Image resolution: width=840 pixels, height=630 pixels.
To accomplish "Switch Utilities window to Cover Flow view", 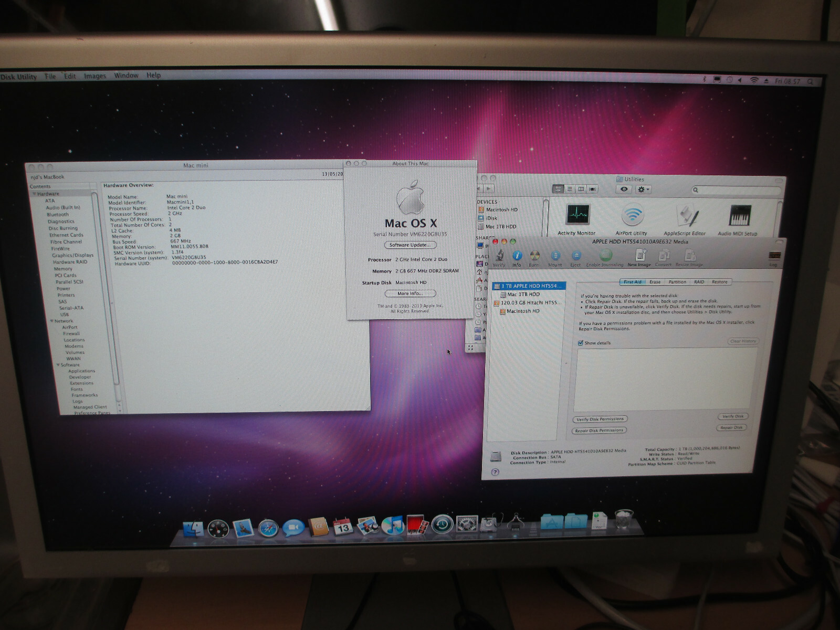I will tap(593, 189).
